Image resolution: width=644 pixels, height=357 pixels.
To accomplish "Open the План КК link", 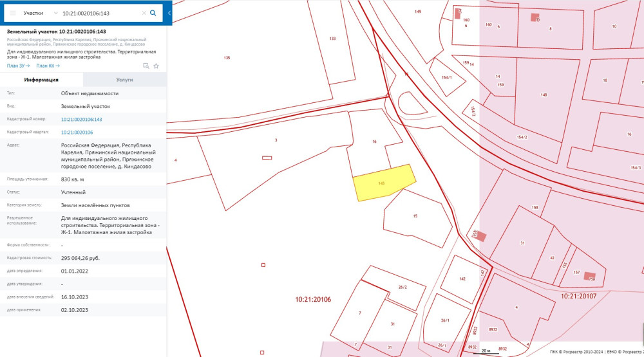I will tap(48, 66).
